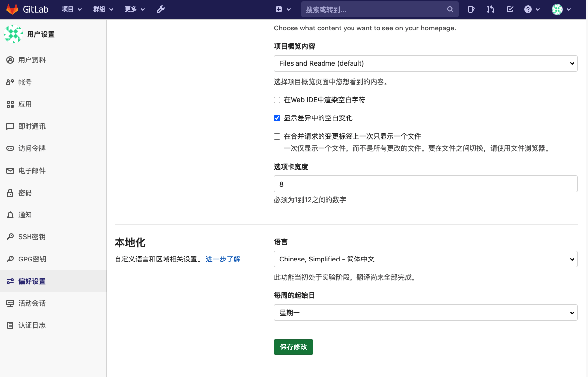588x377 pixels.
Task: Enable rendering whitespace in Web IDE
Action: click(277, 100)
